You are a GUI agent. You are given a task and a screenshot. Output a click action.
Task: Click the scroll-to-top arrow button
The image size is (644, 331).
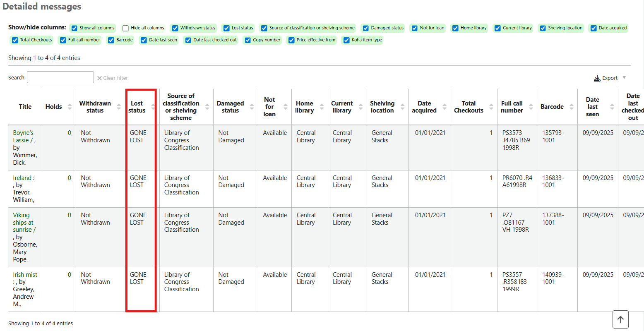620,319
